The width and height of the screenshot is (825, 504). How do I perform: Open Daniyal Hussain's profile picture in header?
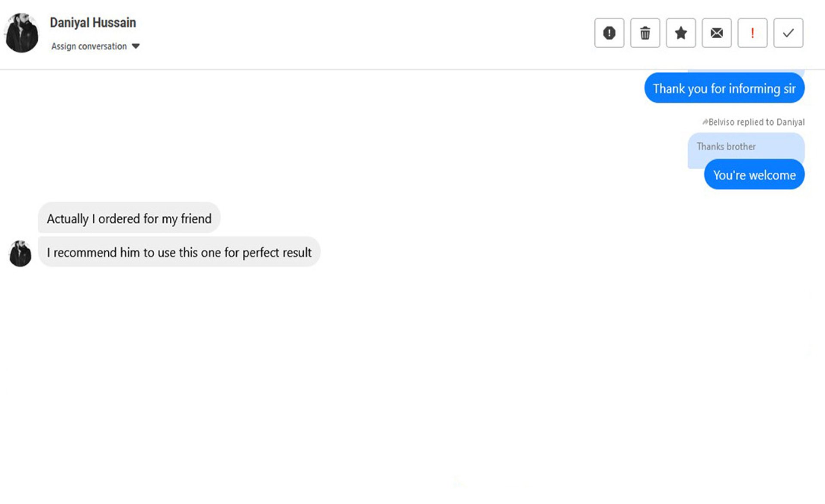(21, 33)
